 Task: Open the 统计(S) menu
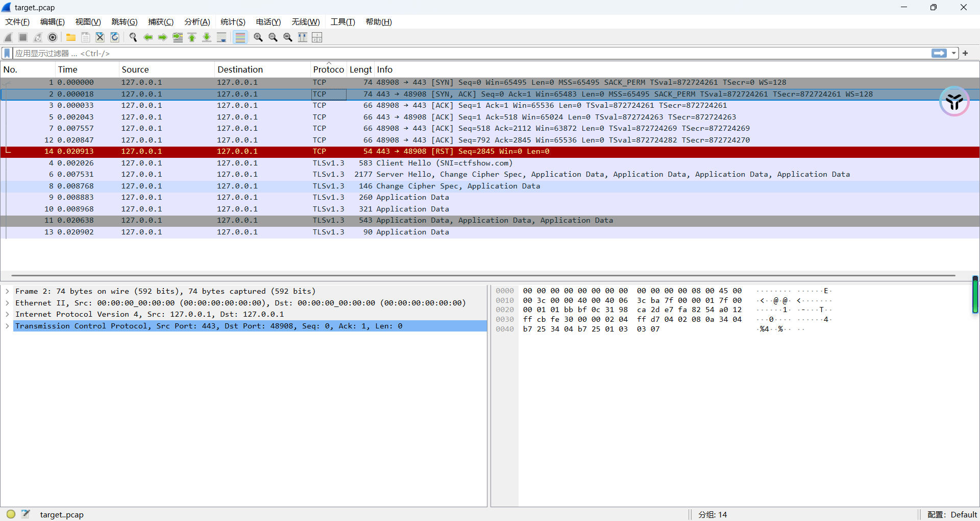click(x=233, y=22)
